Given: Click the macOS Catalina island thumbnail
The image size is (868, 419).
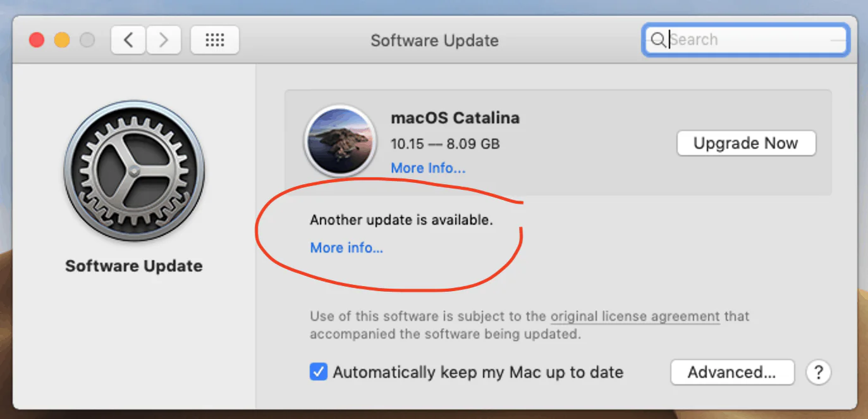Looking at the screenshot, I should pyautogui.click(x=341, y=141).
